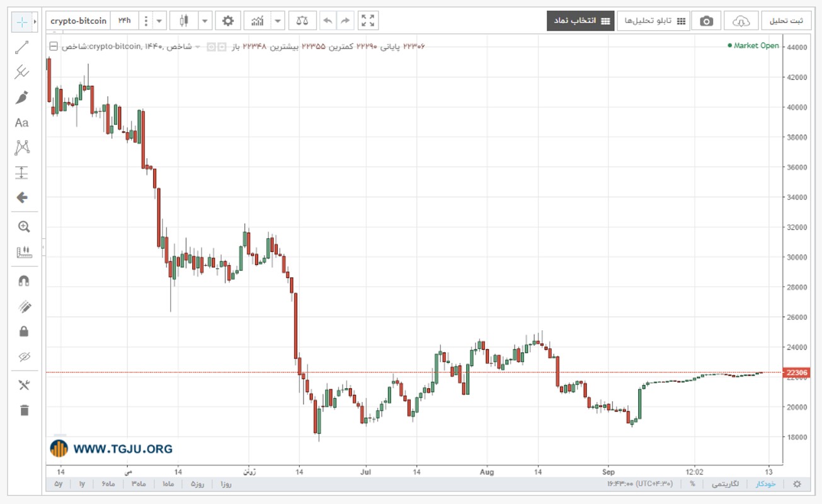822x504 pixels.
Task: Select the 3-month (۳ماه) time range
Action: tap(138, 484)
